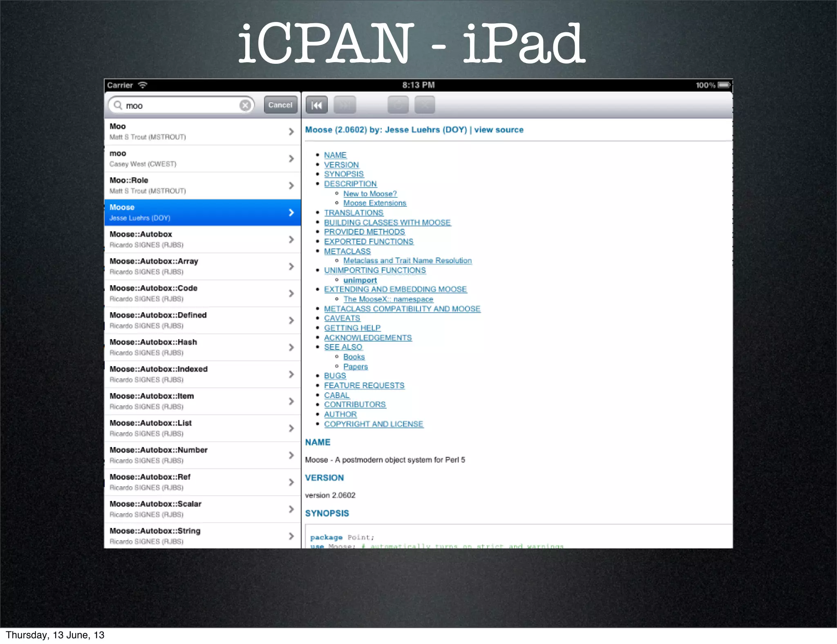
Task: Open the 'New to Moose?' sub-link
Action: pyautogui.click(x=370, y=194)
